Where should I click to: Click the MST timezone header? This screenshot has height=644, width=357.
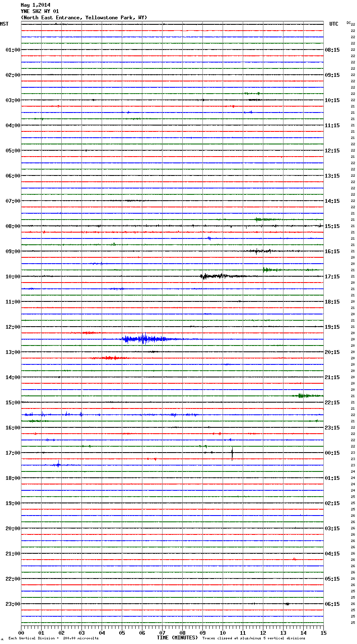tap(4, 24)
